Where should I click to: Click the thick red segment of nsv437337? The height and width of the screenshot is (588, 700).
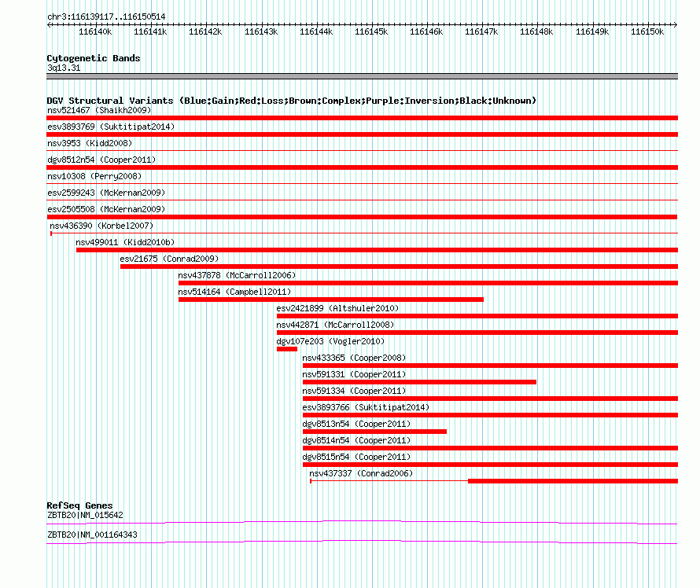(x=573, y=481)
